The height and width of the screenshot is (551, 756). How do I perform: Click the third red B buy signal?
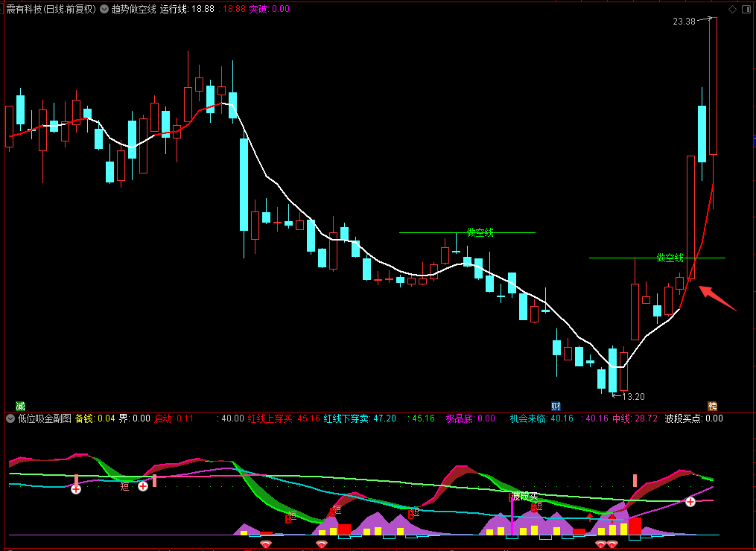click(x=411, y=515)
